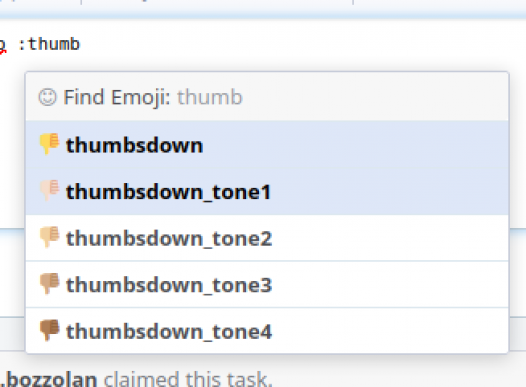This screenshot has width=526, height=387.
Task: Click the dark tone4 thumbs down icon
Action: (50, 330)
